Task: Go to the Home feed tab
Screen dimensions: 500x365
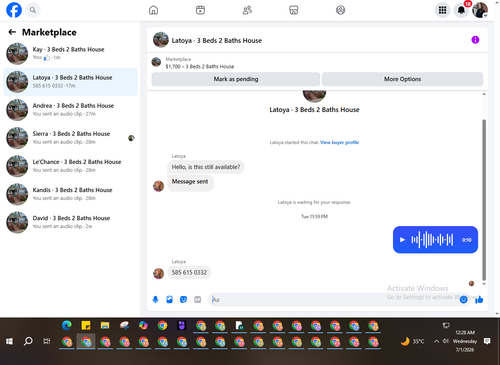Action: (153, 10)
